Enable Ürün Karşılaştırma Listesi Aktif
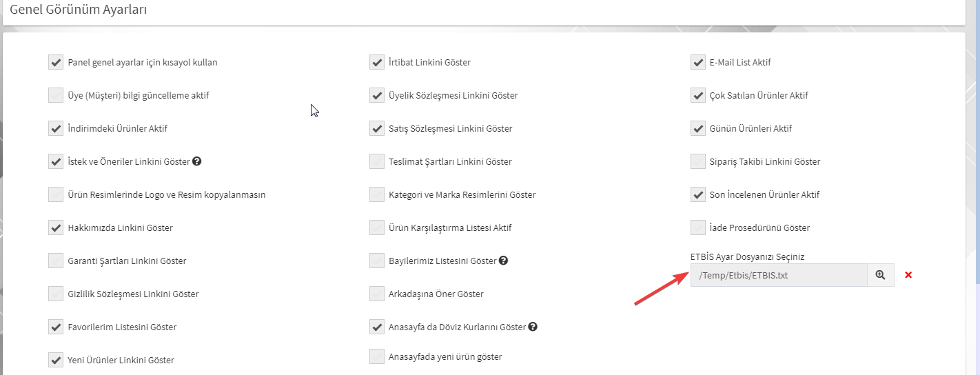980x375 pixels. click(x=377, y=227)
